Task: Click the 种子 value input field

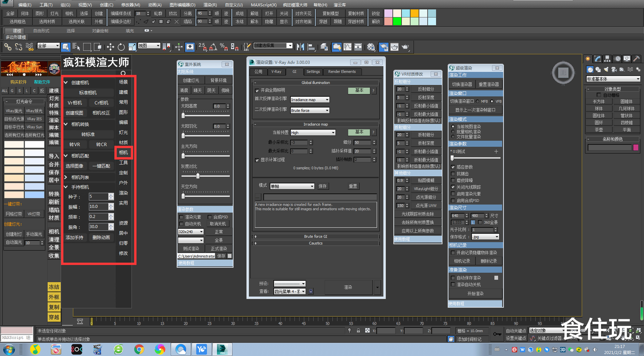Action: click(x=98, y=197)
